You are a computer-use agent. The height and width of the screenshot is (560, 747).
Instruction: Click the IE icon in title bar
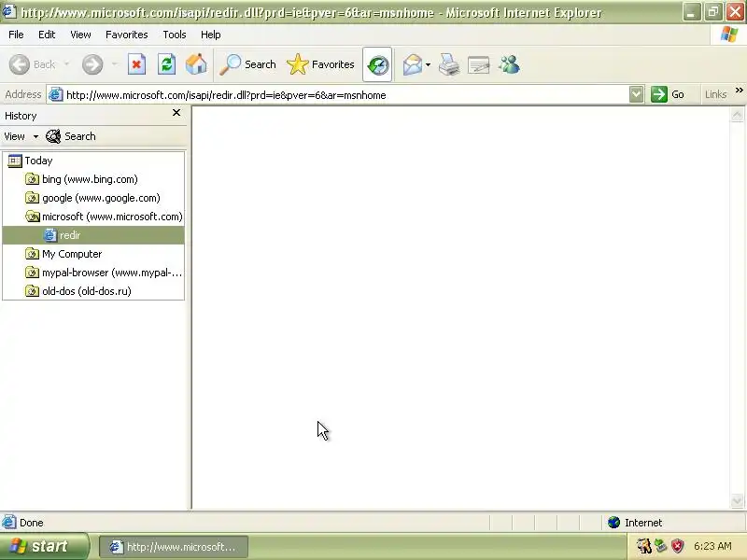click(x=9, y=11)
